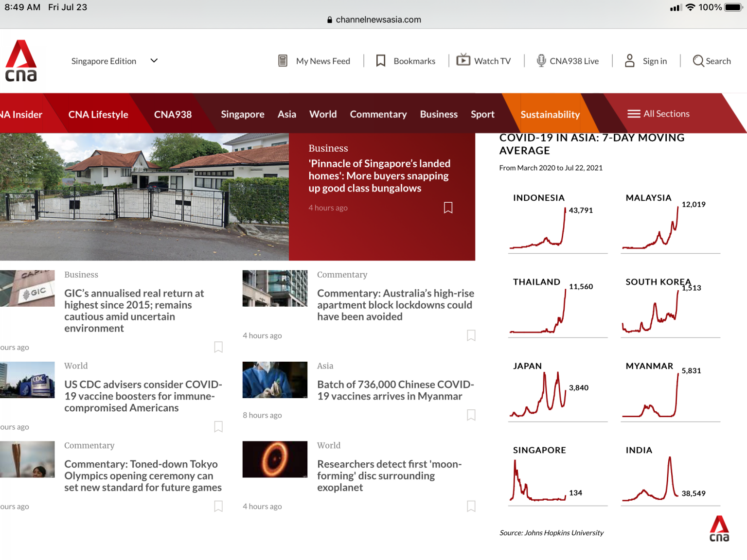Screen dimensions: 747x560
Task: Go to the Asia section
Action: 287,115
